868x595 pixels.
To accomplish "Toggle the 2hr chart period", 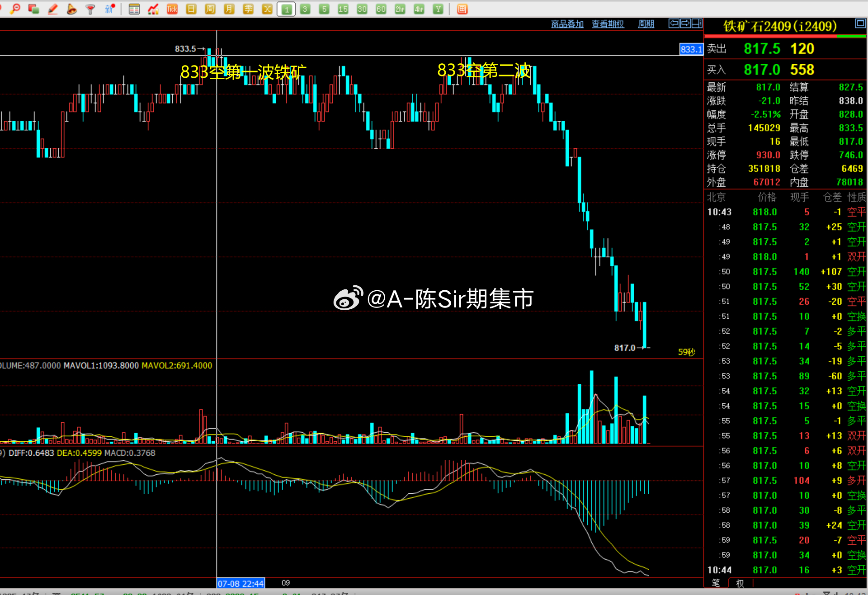I will (400, 9).
